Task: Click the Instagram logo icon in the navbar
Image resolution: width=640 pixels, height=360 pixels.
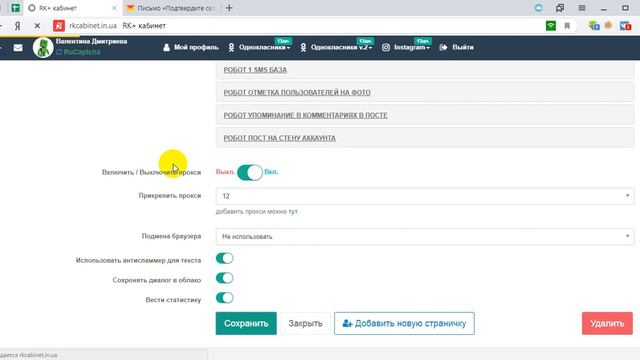Action: click(x=386, y=48)
